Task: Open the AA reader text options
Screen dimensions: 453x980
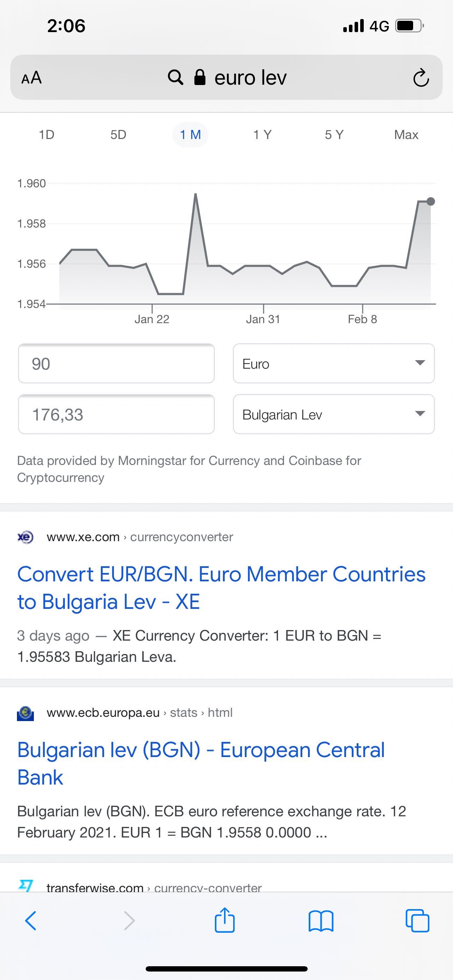Action: (x=31, y=78)
